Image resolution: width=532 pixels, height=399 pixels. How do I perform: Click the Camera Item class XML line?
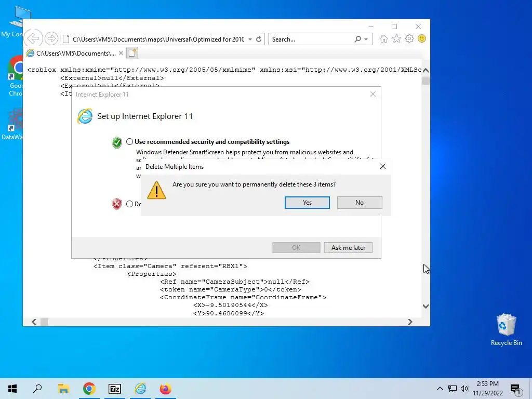[x=170, y=266]
